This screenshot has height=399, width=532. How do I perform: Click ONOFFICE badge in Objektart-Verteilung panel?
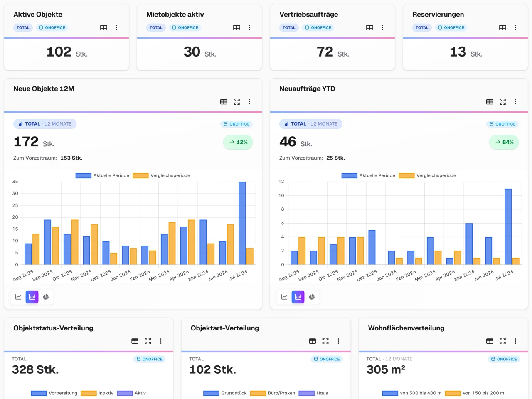pyautogui.click(x=327, y=359)
